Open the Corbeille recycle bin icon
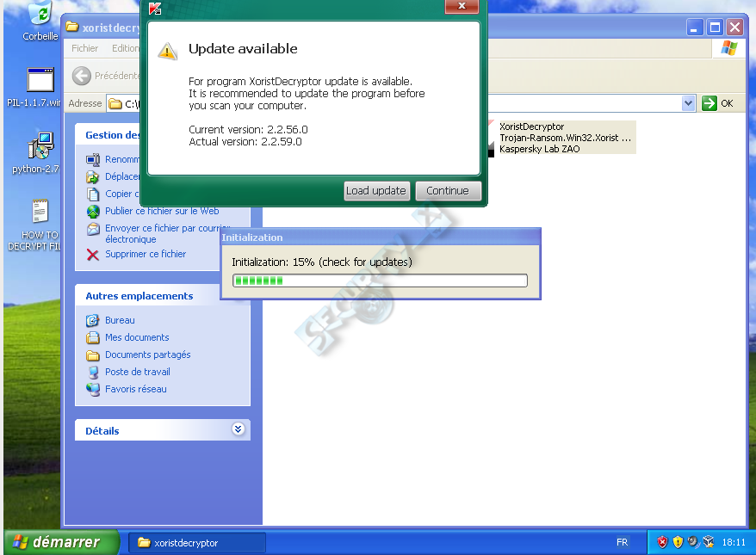Viewport: 756px width, 555px height. [x=40, y=15]
